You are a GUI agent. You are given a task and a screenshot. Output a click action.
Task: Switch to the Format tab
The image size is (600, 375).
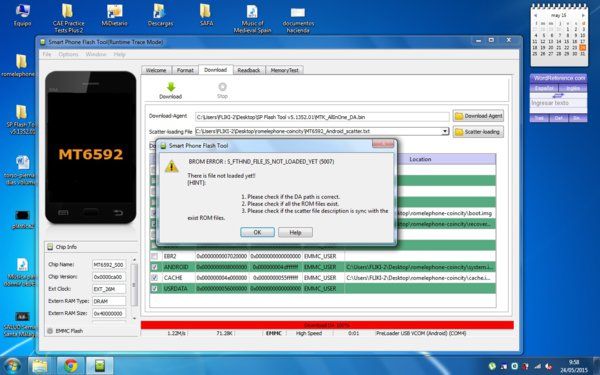coord(185,70)
